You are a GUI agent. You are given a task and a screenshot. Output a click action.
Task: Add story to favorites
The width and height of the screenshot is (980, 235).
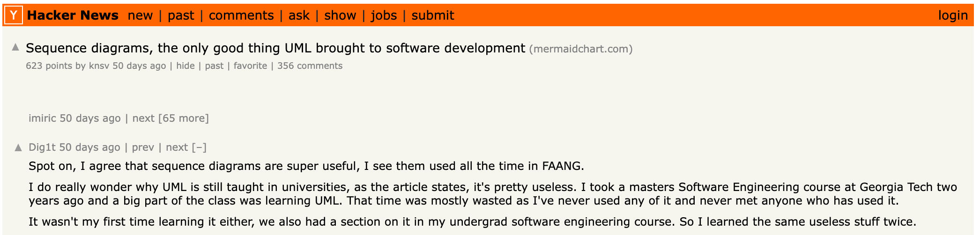tap(250, 66)
